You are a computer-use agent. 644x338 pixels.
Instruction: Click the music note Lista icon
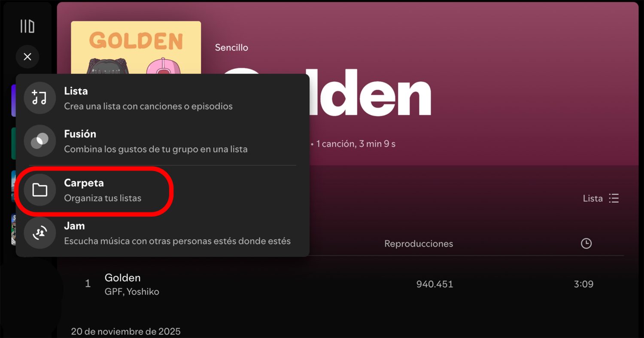[39, 98]
